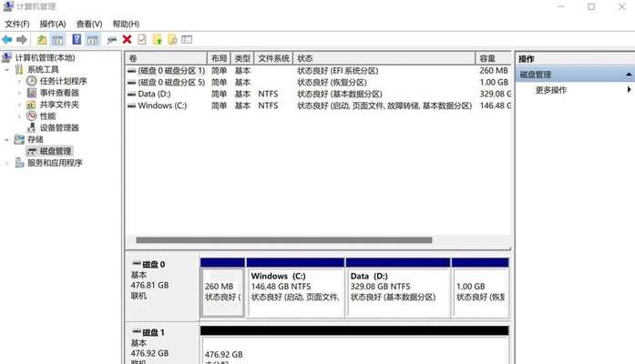The image size is (635, 364).
Task: Collapse the 磁盘管理 actions section arrow
Action: (x=628, y=75)
